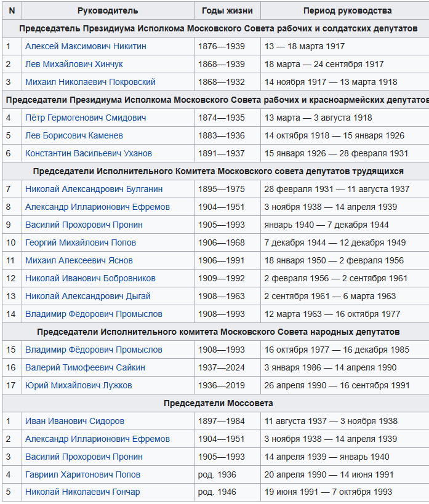This screenshot has width=429, height=504.
Task: Open Николай Александрович Дыгай article
Action: [87, 296]
